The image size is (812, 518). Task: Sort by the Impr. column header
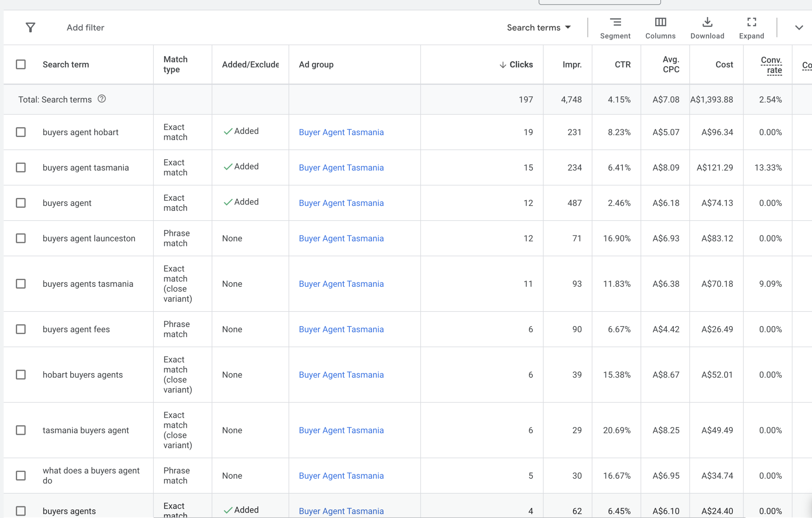(572, 65)
